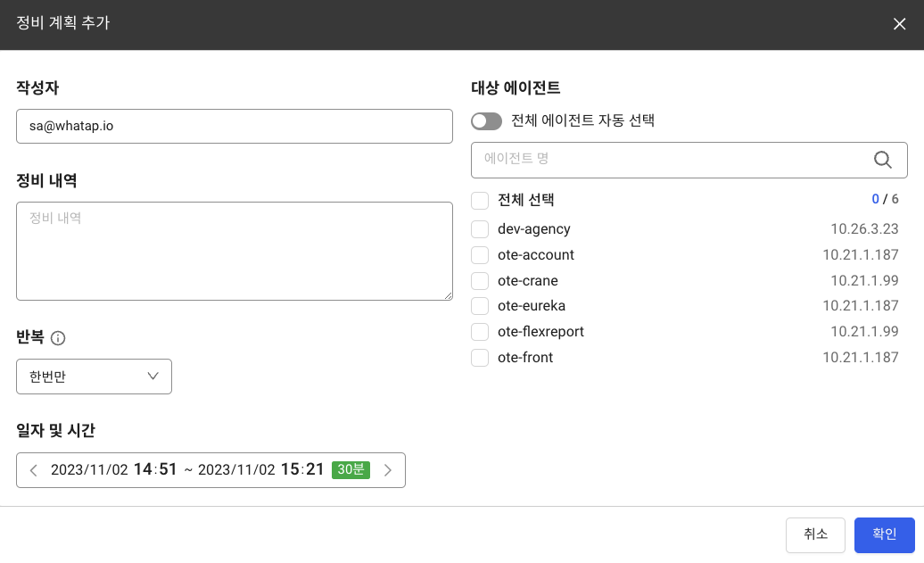Click the 작성자 email input field
The image size is (924, 563).
[235, 126]
